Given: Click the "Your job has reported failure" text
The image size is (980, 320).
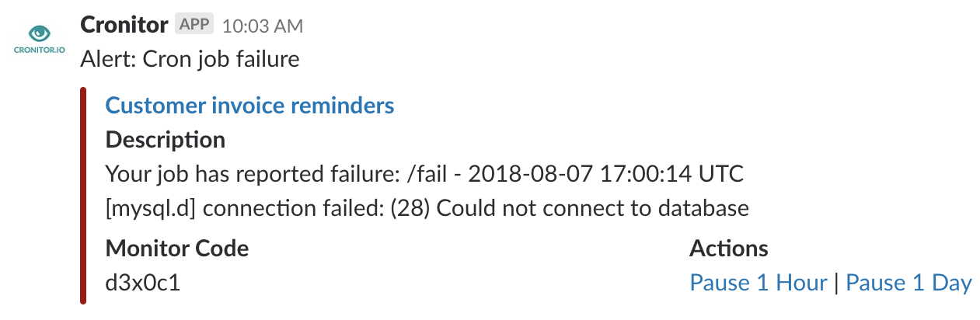Looking at the screenshot, I should coord(251,173).
